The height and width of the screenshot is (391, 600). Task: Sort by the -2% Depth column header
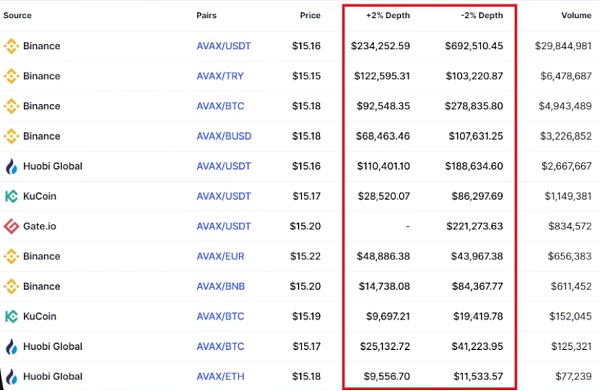point(482,15)
